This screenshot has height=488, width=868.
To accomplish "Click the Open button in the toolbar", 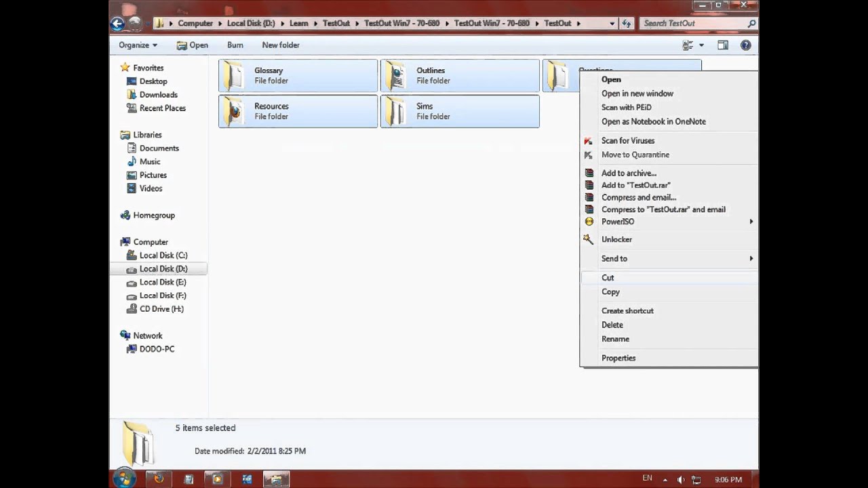I will (x=192, y=45).
